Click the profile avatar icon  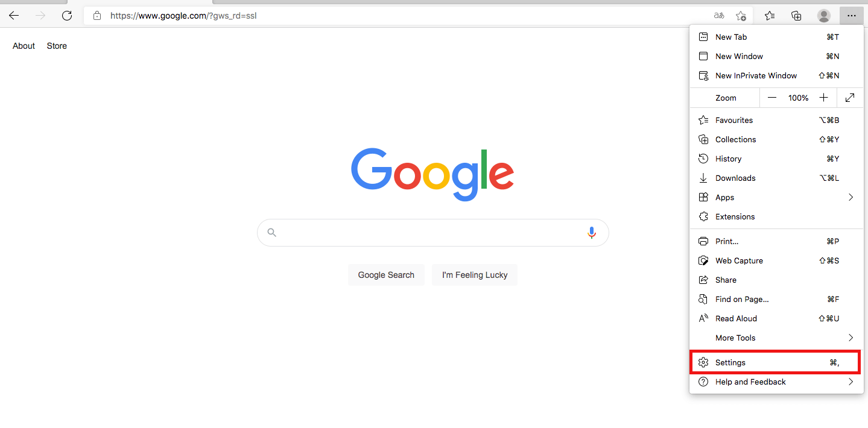pos(824,16)
